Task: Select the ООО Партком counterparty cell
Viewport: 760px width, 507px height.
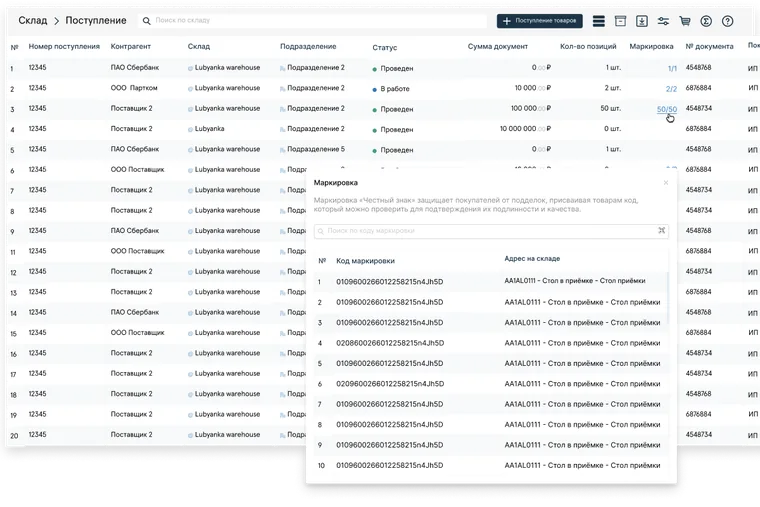Action: [x=134, y=88]
